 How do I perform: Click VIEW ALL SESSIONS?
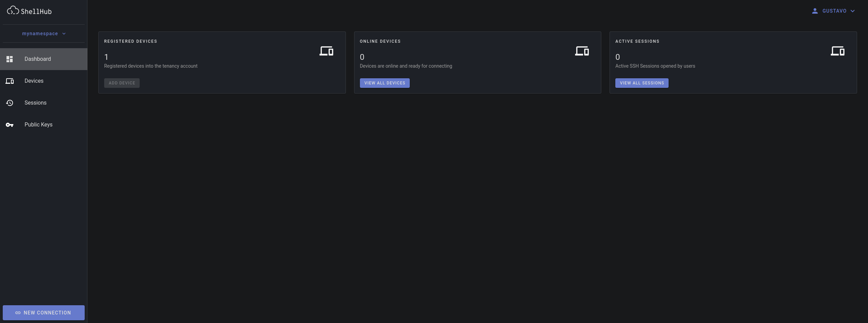(x=642, y=83)
